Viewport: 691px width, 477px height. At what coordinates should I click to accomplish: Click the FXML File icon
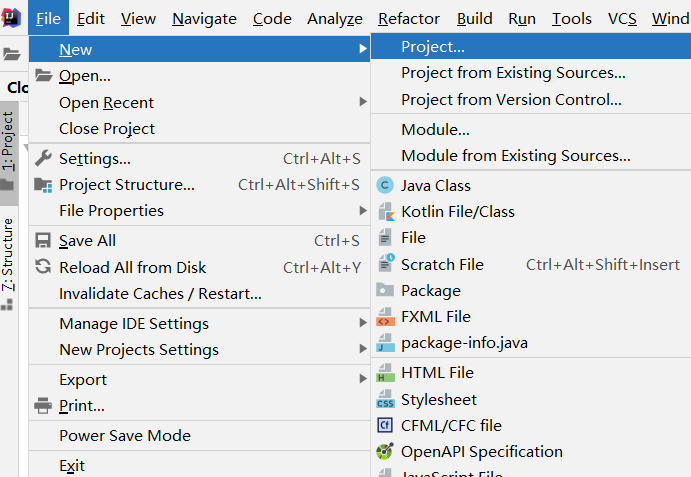point(385,317)
